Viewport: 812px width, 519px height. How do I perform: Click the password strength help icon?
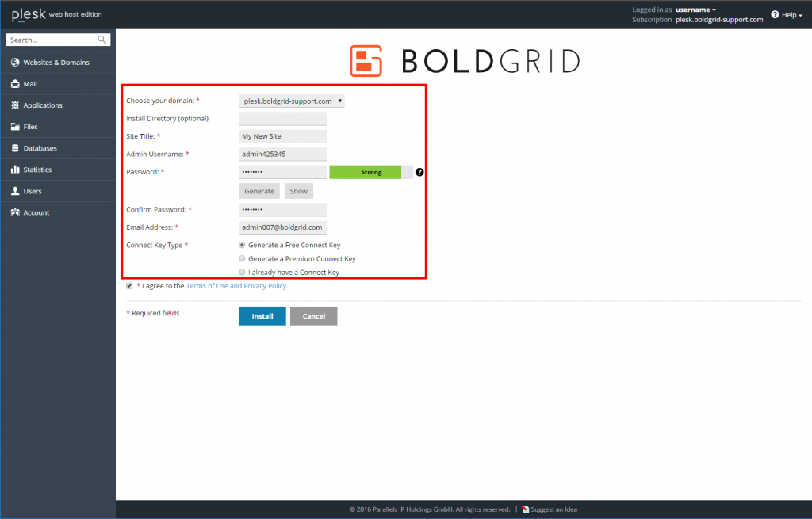click(419, 172)
